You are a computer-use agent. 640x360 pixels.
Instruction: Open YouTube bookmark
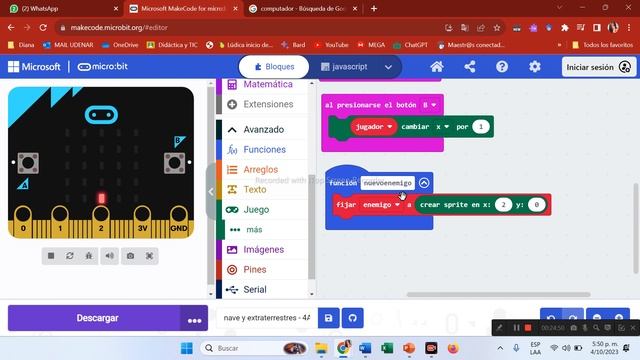pos(331,45)
